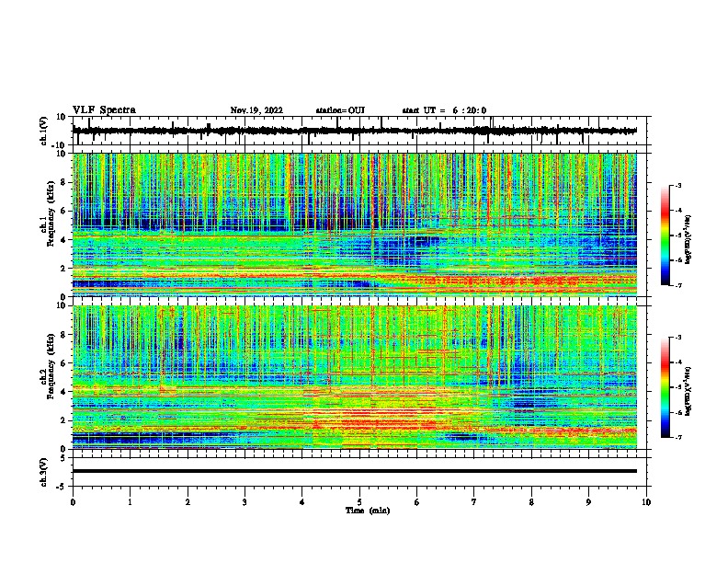The height and width of the screenshot is (563, 728).
Task: Click the "ch.3(V)" axis label
Action: [44, 472]
